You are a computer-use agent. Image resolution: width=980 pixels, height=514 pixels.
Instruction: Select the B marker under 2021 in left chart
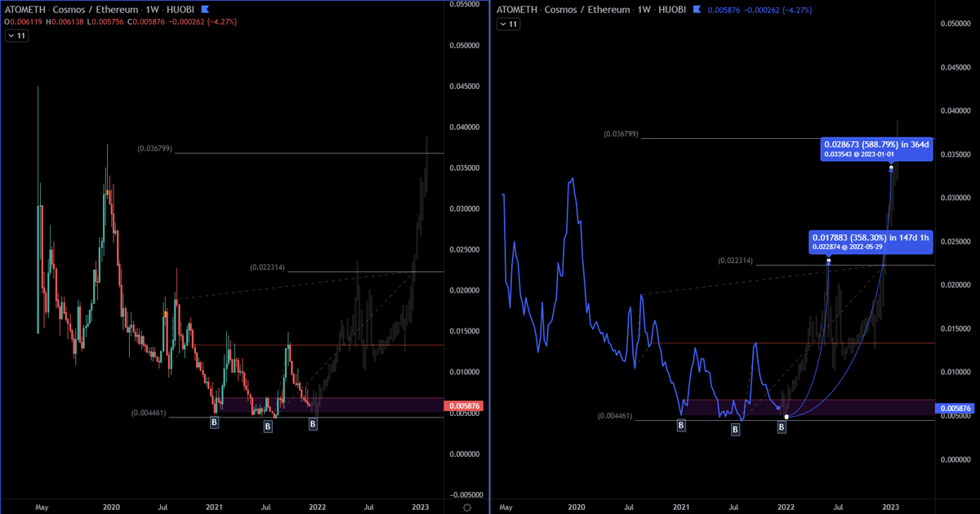point(215,422)
